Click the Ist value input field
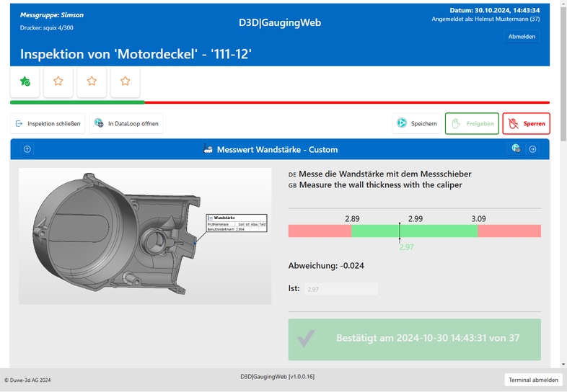This screenshot has width=567, height=392. tap(341, 289)
